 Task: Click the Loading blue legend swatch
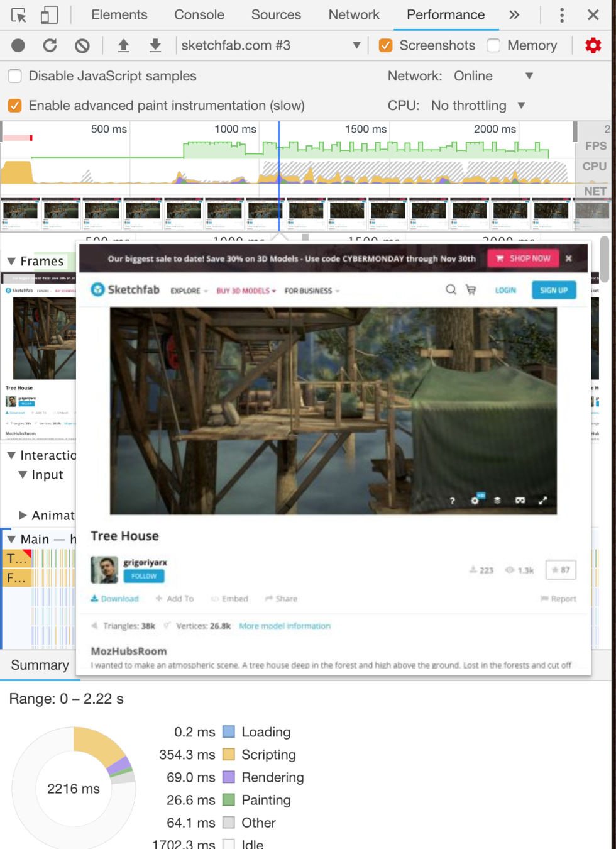coord(229,732)
